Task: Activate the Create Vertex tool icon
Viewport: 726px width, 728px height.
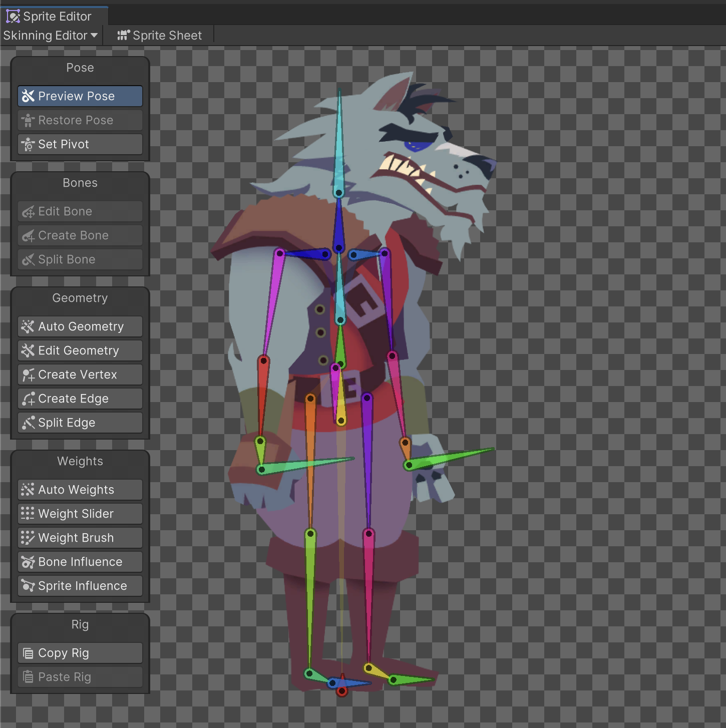Action: coord(28,375)
